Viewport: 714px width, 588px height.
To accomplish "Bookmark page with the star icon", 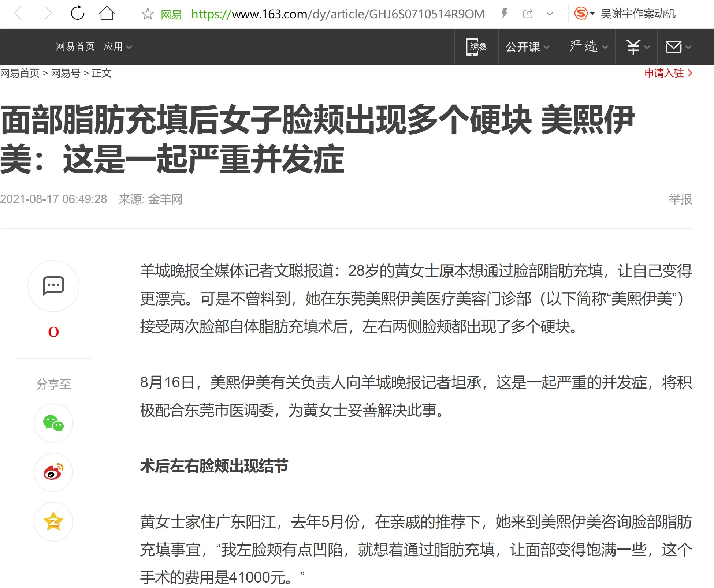I will click(148, 14).
